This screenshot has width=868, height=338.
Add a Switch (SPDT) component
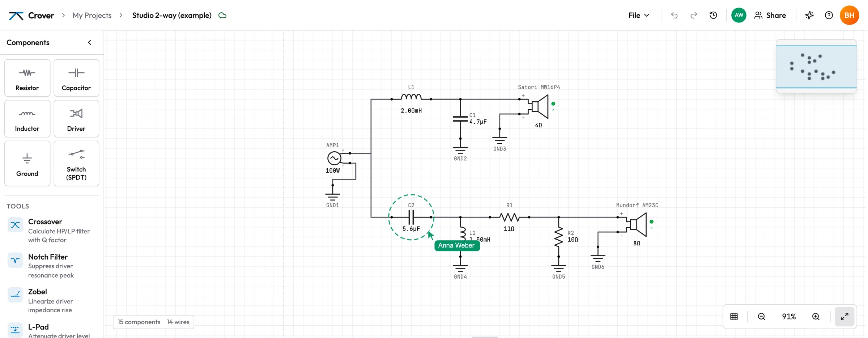tap(76, 164)
